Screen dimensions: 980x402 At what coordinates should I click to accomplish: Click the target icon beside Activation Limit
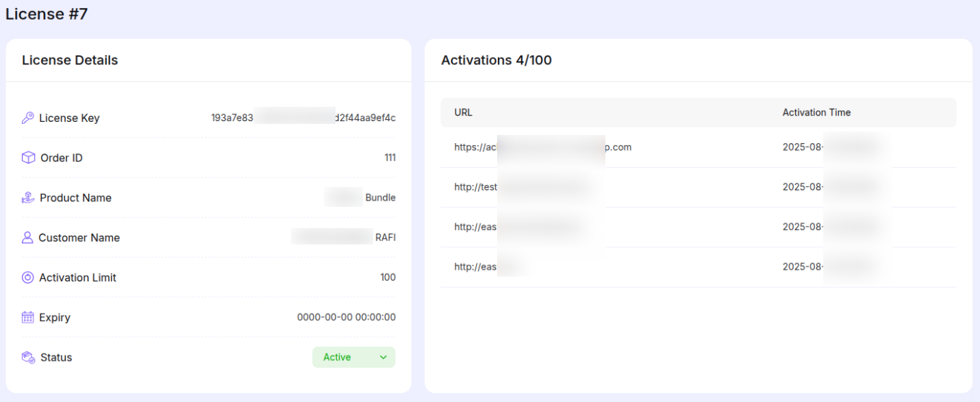pyautogui.click(x=27, y=277)
